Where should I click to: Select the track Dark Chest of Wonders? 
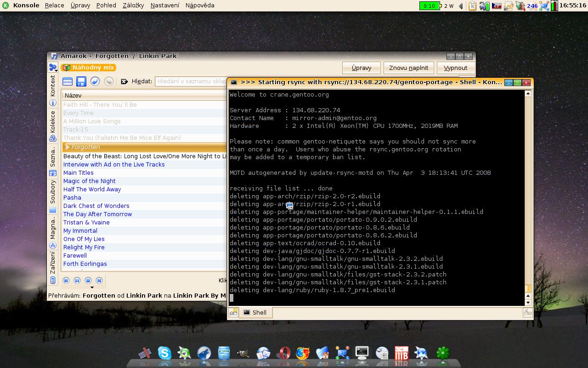(x=144, y=206)
